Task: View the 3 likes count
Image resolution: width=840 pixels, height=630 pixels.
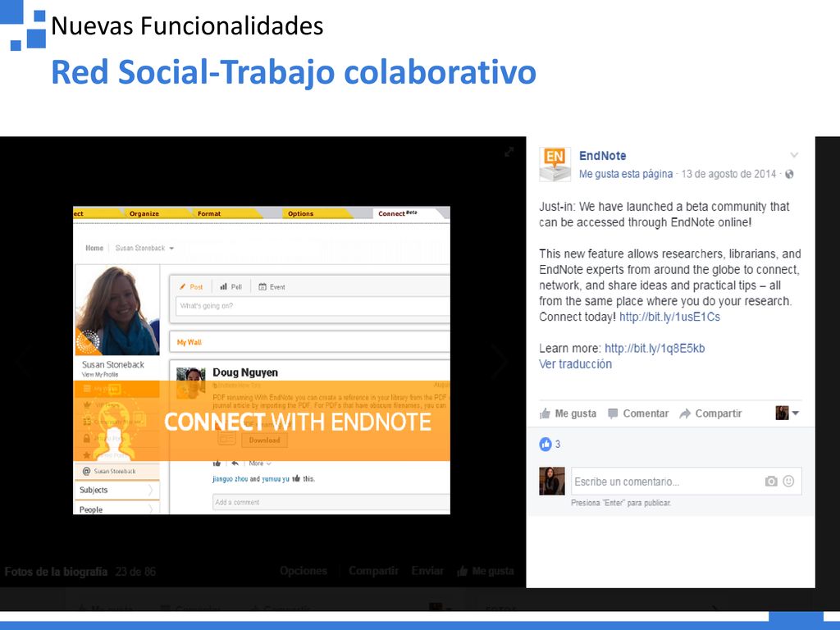Action: coord(558,444)
